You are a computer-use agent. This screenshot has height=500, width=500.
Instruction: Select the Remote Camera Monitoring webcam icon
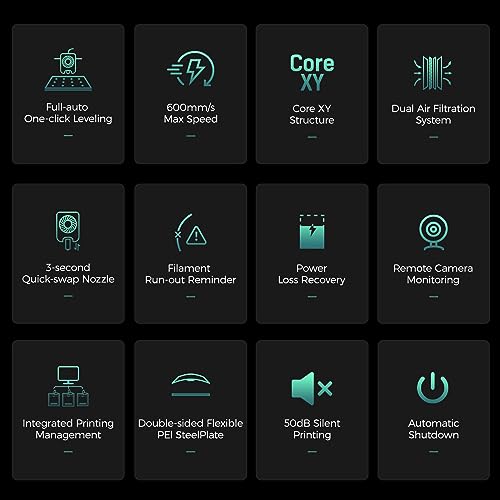pos(433,232)
